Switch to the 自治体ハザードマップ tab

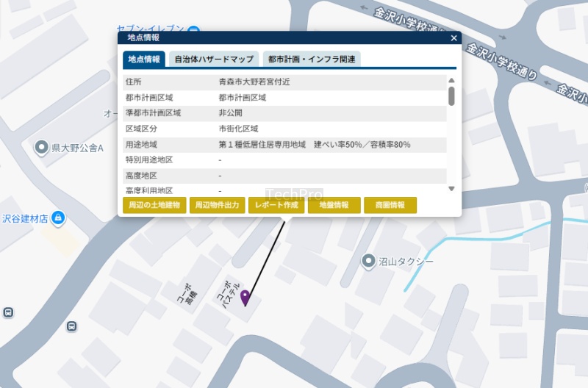point(214,60)
